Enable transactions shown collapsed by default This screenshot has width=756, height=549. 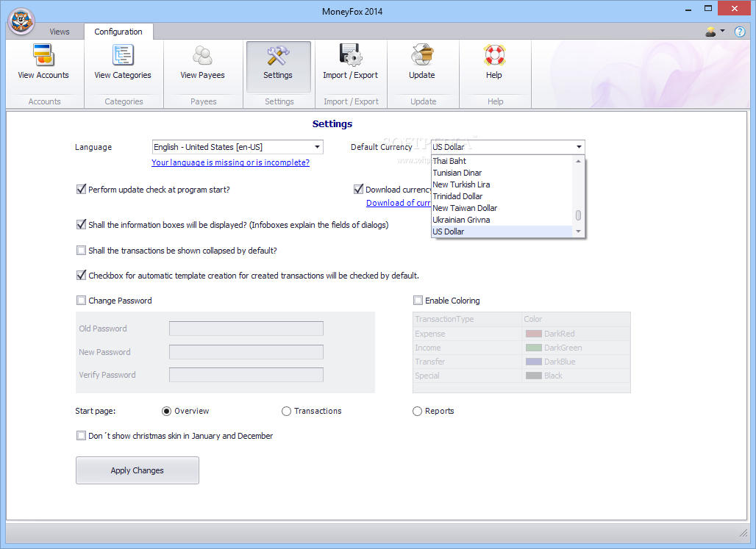pos(82,251)
